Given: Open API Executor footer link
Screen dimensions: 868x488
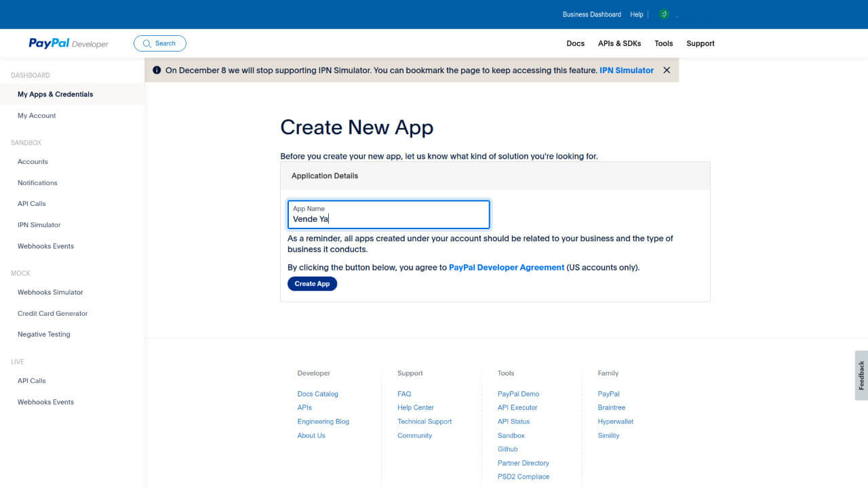Looking at the screenshot, I should 517,407.
